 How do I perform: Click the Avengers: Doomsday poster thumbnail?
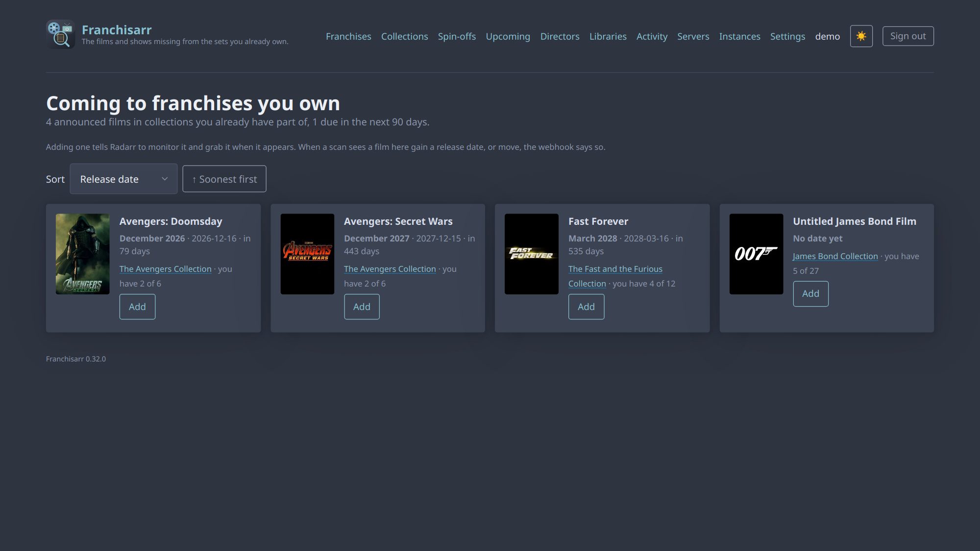[x=83, y=254]
